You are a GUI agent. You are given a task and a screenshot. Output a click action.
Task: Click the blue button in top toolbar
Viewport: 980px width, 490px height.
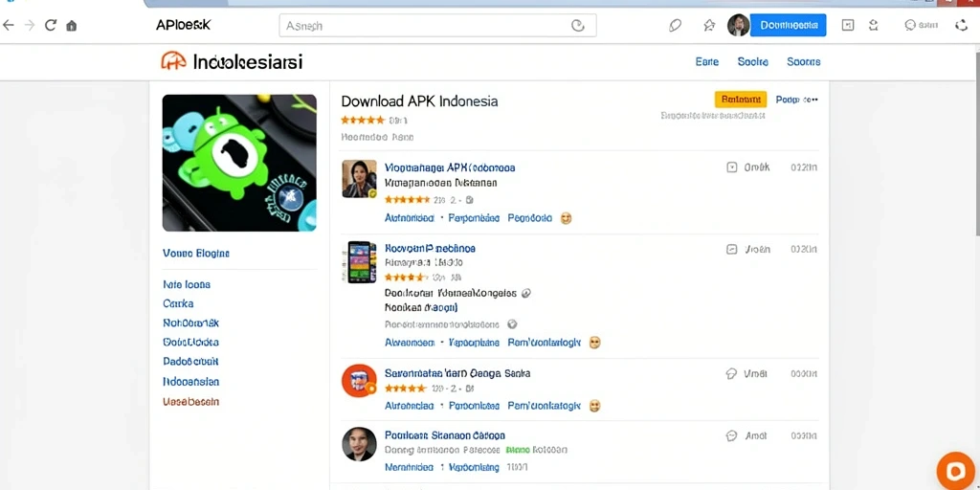click(789, 25)
